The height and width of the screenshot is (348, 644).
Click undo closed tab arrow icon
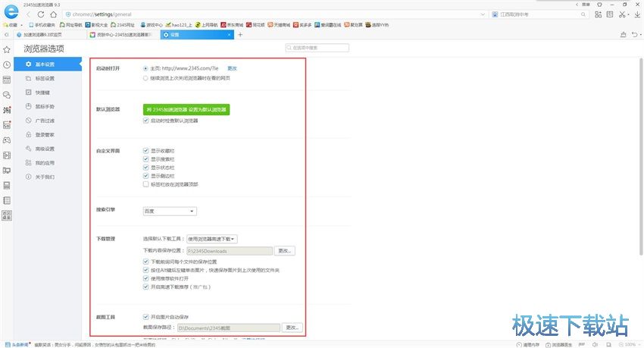tap(635, 35)
